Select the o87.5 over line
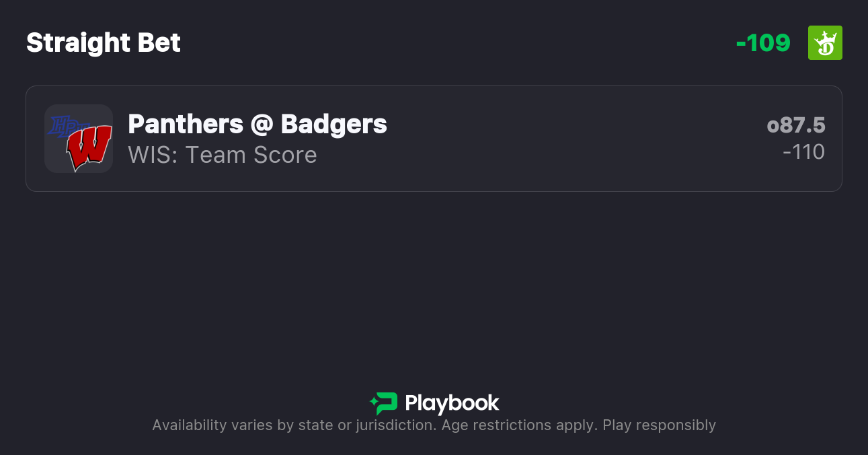The image size is (868, 455). click(x=796, y=125)
